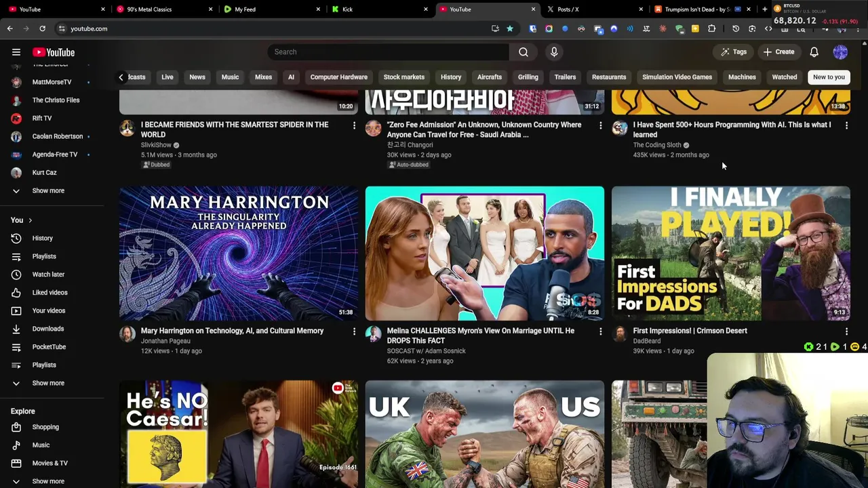Open options for Programming With AI video
Screen dimensions: 868x488
pos(846,125)
